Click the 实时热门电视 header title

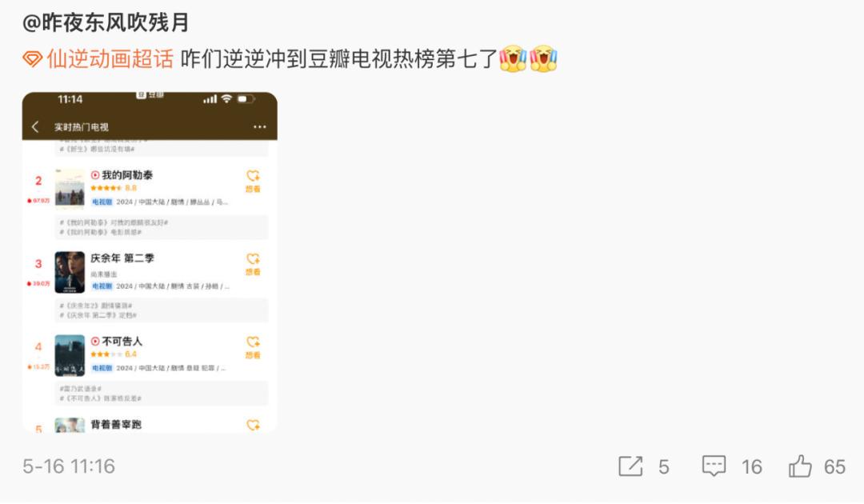tap(82, 127)
